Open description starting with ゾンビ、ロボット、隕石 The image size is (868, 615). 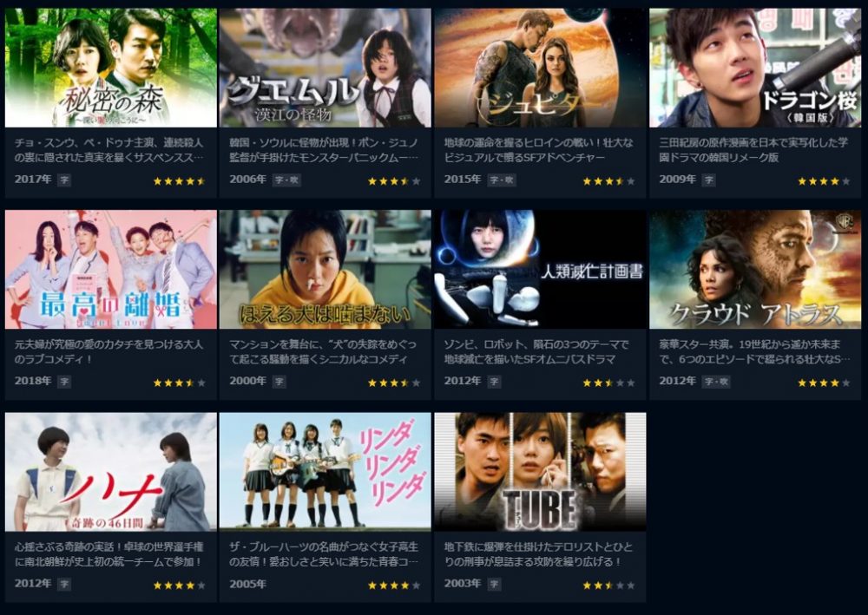coord(536,352)
